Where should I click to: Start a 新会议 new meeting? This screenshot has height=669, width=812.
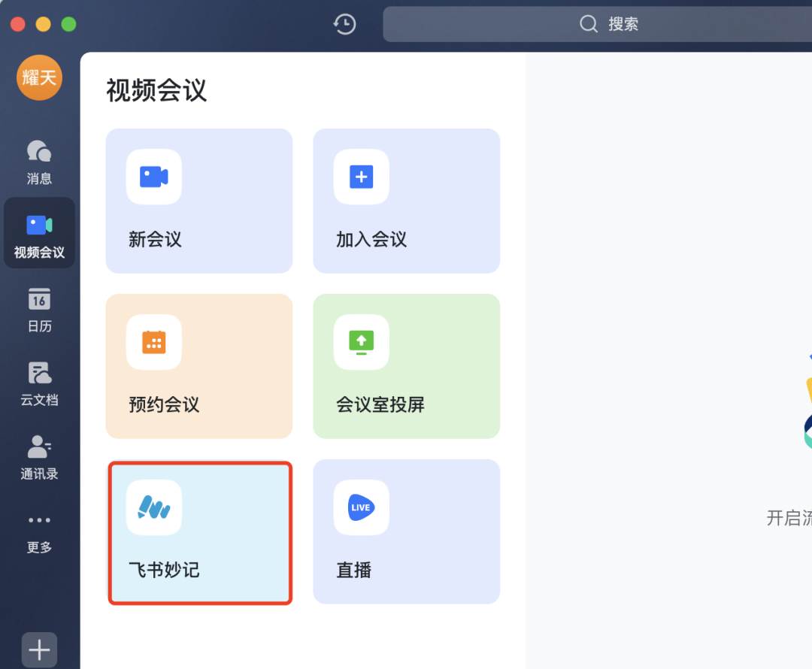[199, 201]
